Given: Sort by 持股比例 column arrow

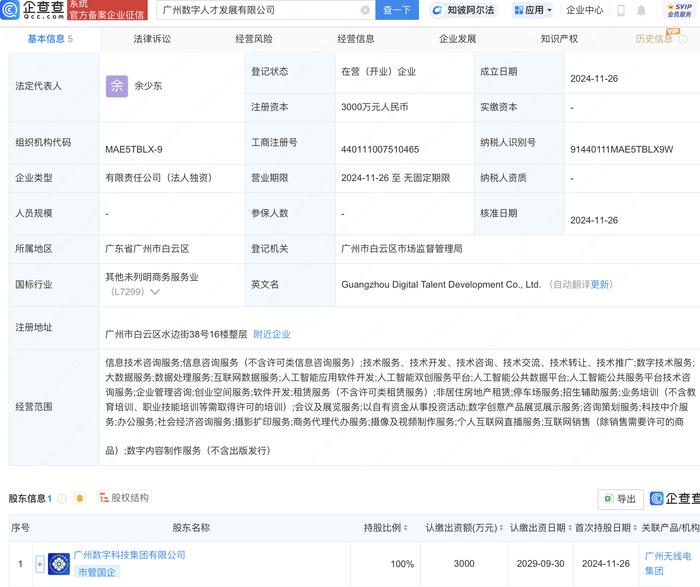Looking at the screenshot, I should [x=409, y=528].
